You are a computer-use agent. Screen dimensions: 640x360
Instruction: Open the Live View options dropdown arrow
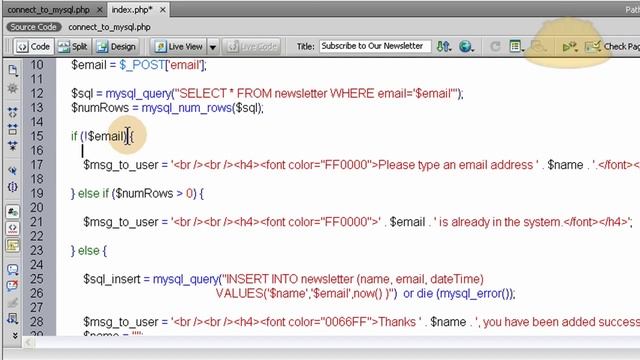point(213,47)
